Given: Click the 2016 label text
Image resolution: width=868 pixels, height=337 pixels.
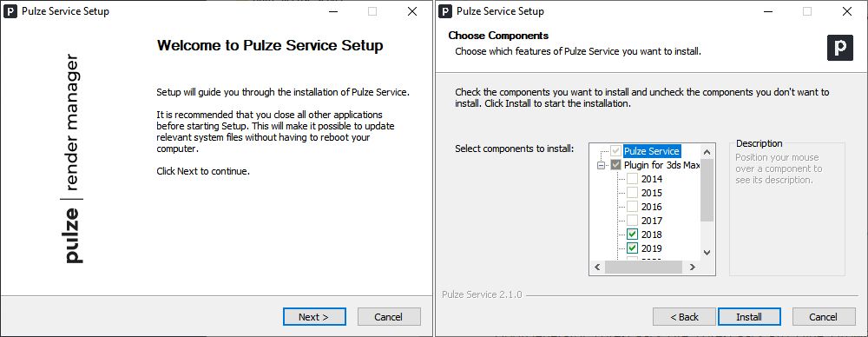Looking at the screenshot, I should tap(652, 207).
